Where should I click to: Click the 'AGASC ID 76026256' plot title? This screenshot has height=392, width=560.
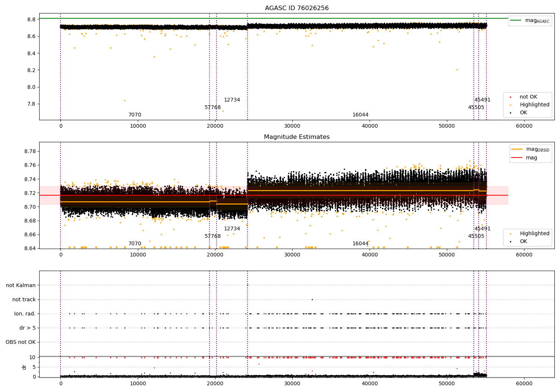[x=297, y=8]
